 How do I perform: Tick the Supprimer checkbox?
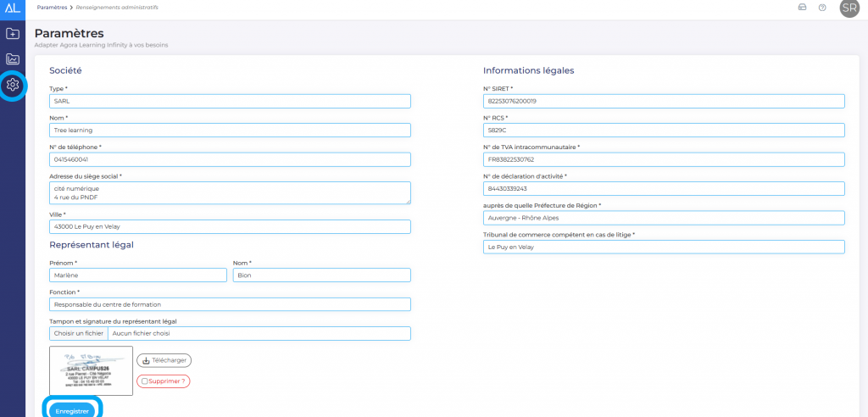tap(144, 381)
